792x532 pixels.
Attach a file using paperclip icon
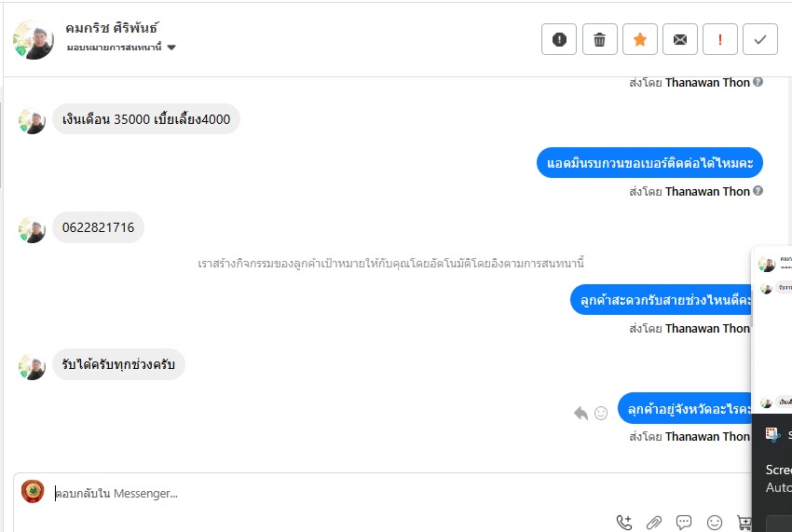654,523
